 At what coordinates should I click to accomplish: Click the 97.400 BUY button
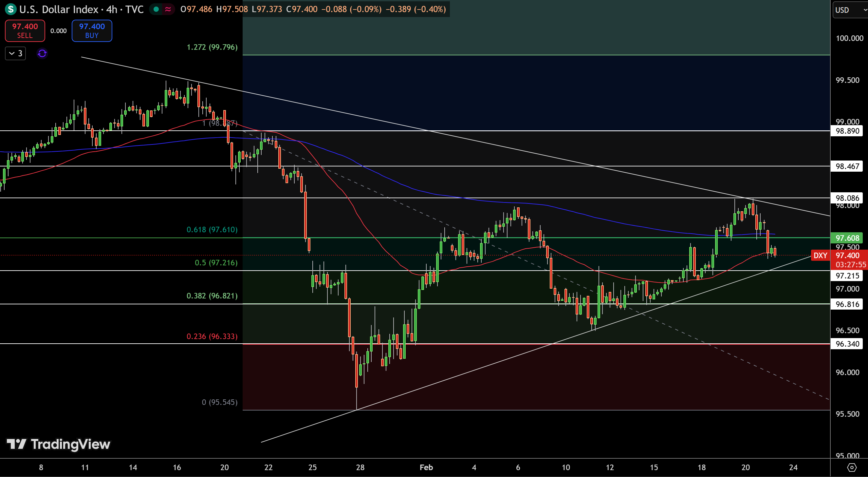[92, 31]
